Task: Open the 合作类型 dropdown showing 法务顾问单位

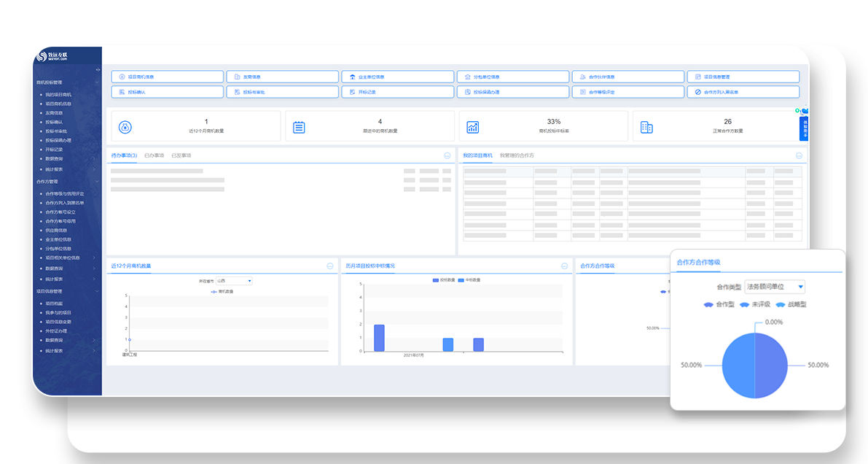Action: [774, 287]
